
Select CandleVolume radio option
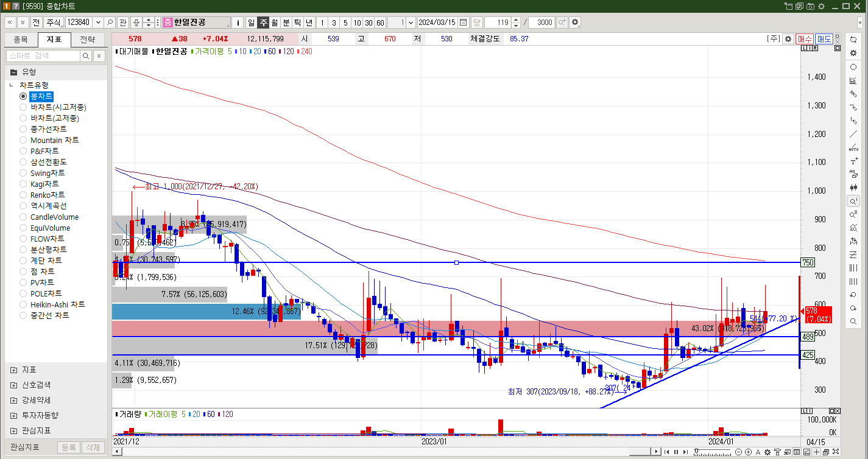click(x=23, y=217)
